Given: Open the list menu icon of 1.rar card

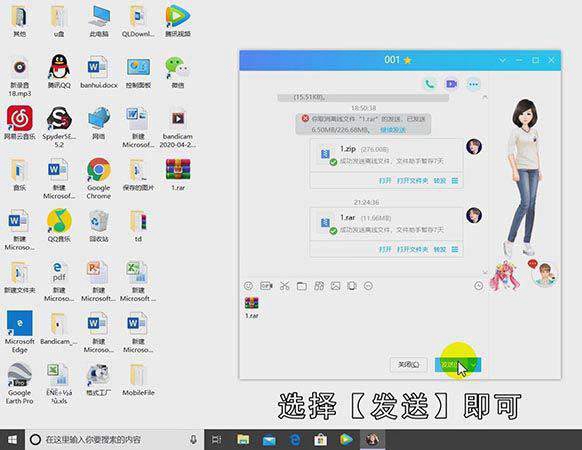Looking at the screenshot, I should [x=455, y=249].
